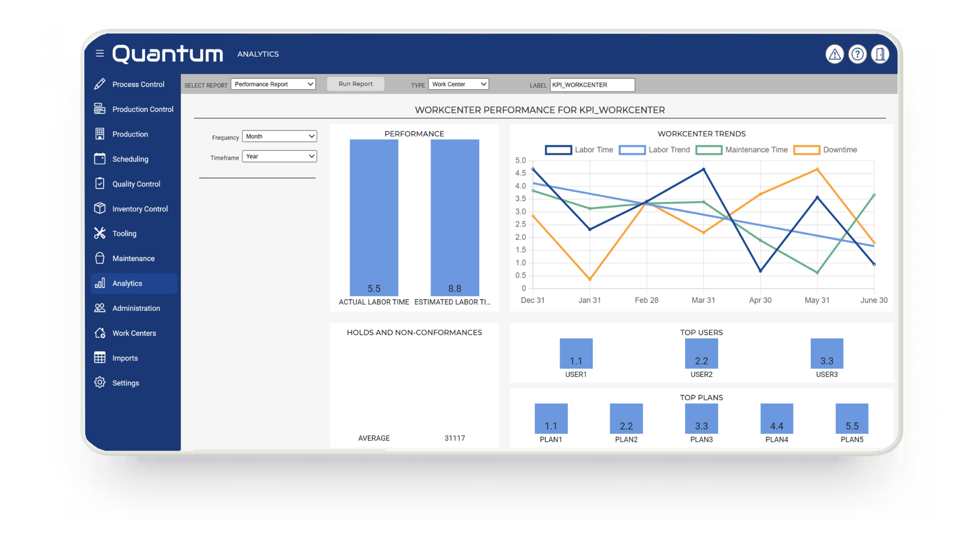Click the help question-mark icon

point(857,54)
